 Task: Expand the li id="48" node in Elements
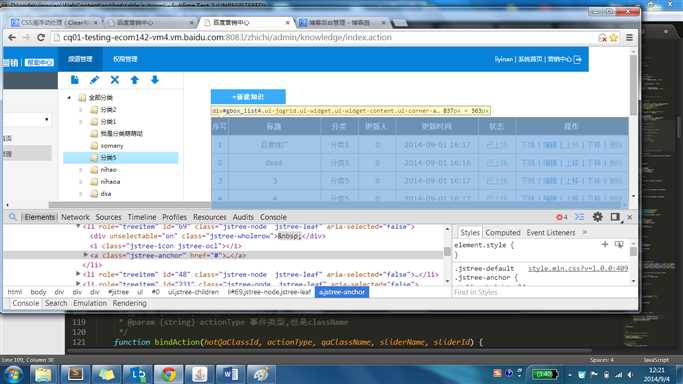click(x=78, y=274)
